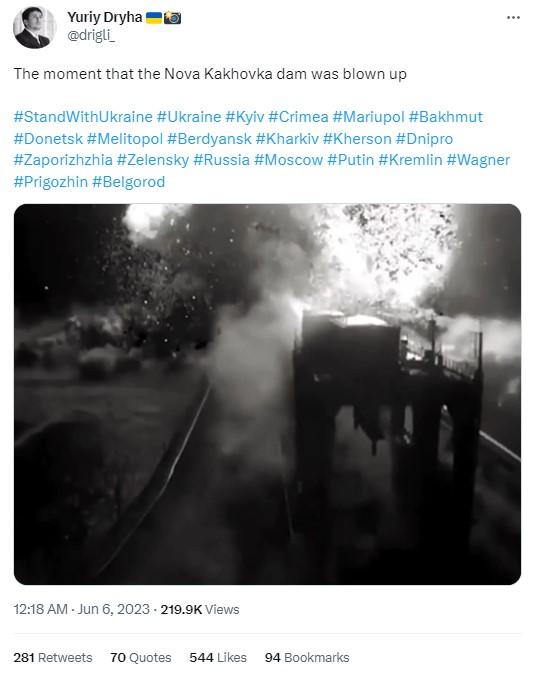The width and height of the screenshot is (533, 679).
Task: Open the #StandWithUkraine hashtag
Action: point(83,117)
